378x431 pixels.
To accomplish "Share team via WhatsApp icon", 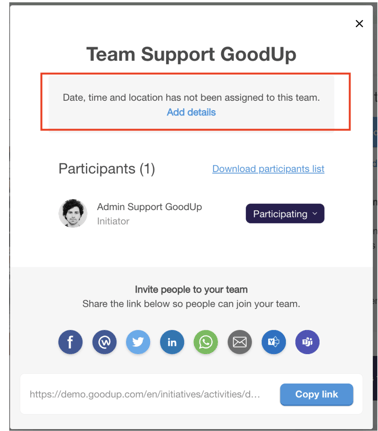I will [x=206, y=342].
